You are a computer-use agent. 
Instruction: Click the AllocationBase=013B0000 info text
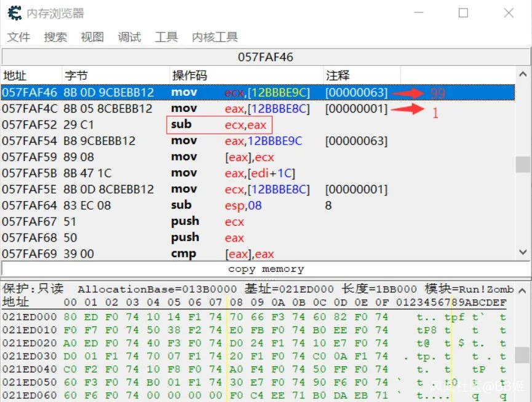pyautogui.click(x=157, y=289)
